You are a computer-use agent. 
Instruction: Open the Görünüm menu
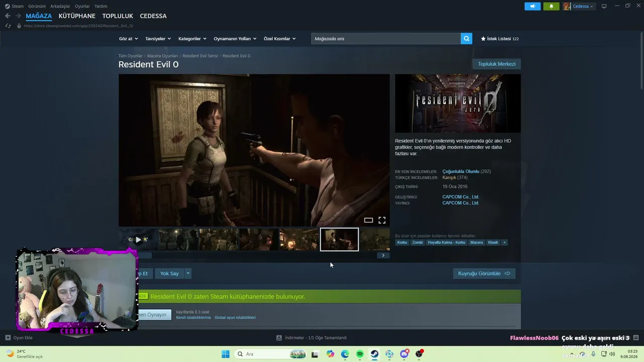37,7
